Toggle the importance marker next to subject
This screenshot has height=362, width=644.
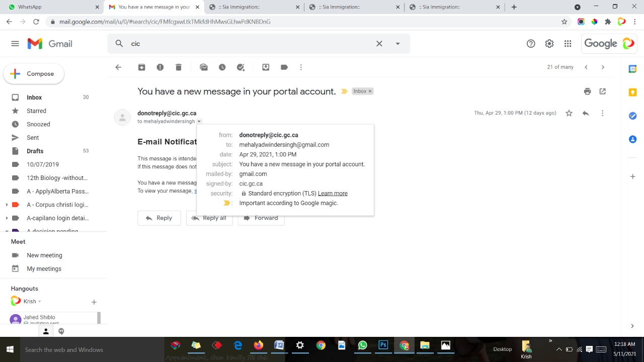(344, 91)
